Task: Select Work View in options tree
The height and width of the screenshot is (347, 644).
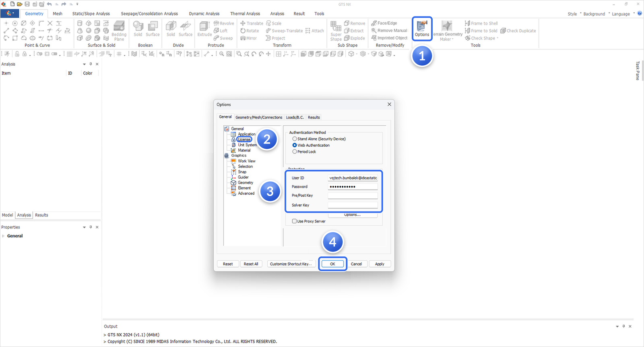Action: coord(246,161)
